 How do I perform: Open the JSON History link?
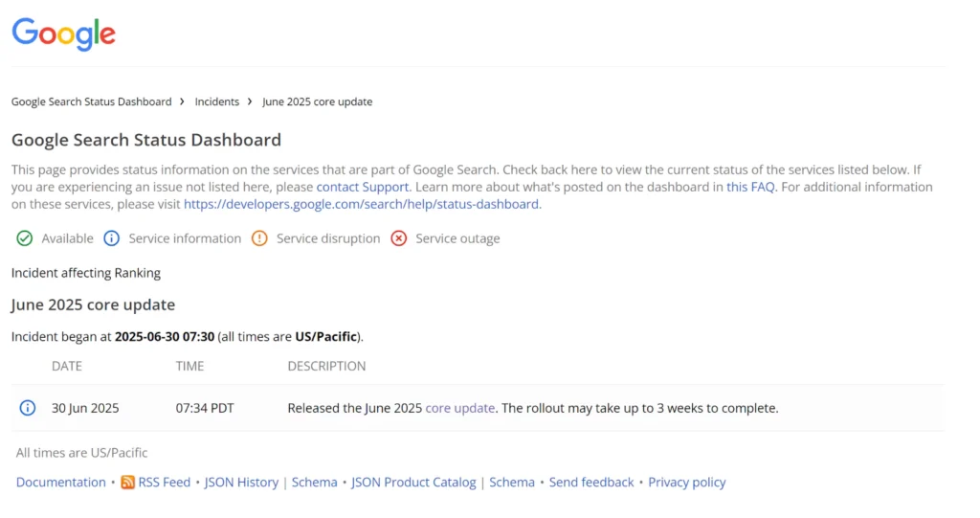pyautogui.click(x=241, y=483)
